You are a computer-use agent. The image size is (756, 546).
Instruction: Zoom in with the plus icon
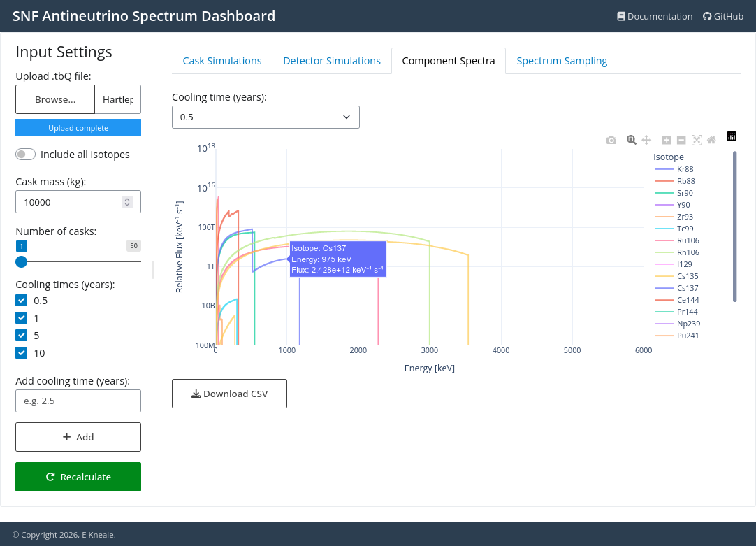667,140
